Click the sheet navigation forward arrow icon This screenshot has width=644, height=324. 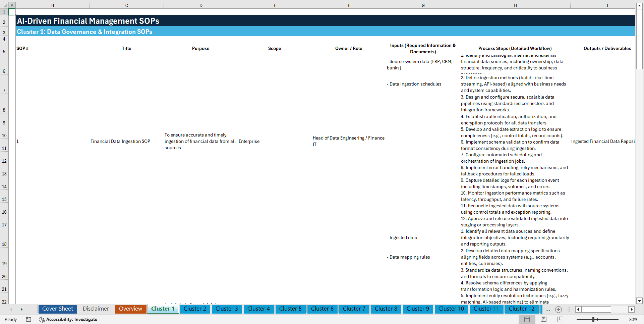pyautogui.click(x=21, y=309)
